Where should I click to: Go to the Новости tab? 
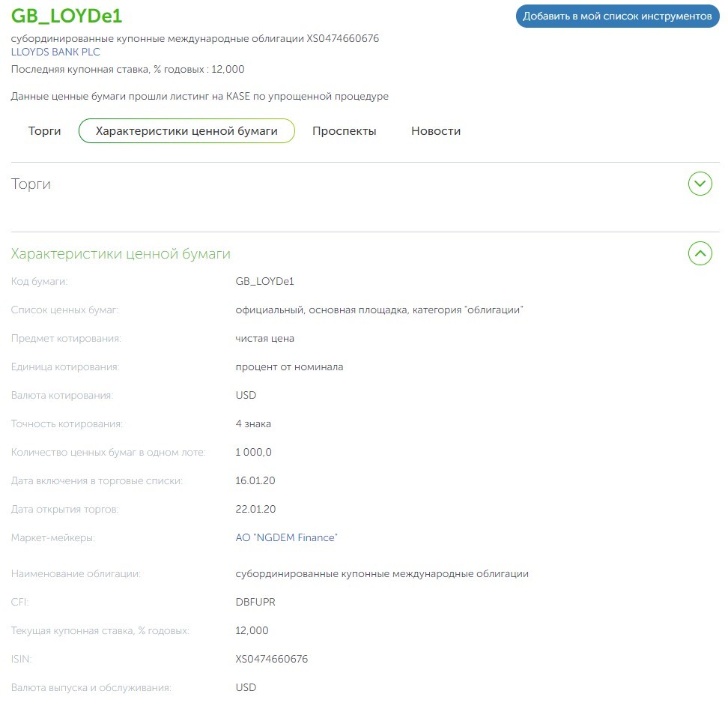coord(435,131)
